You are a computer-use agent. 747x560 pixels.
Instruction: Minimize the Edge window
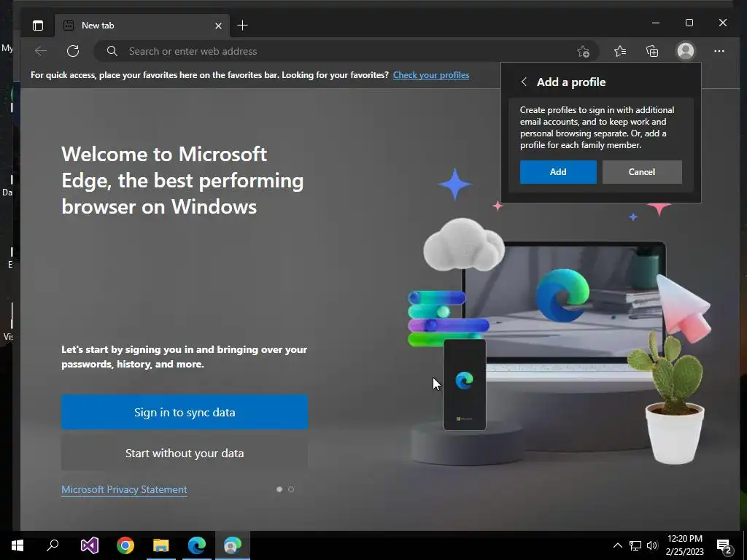(x=656, y=23)
